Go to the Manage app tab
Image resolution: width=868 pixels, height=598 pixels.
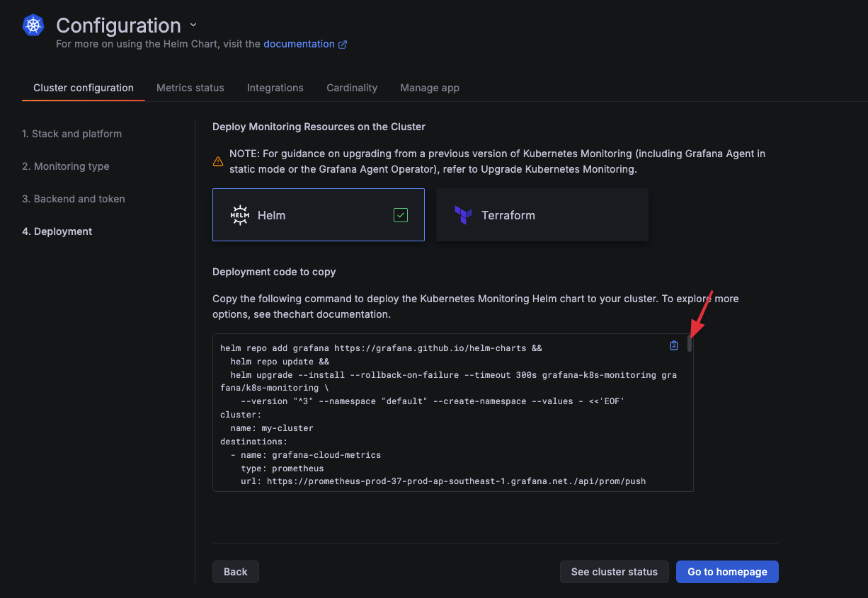pos(430,88)
